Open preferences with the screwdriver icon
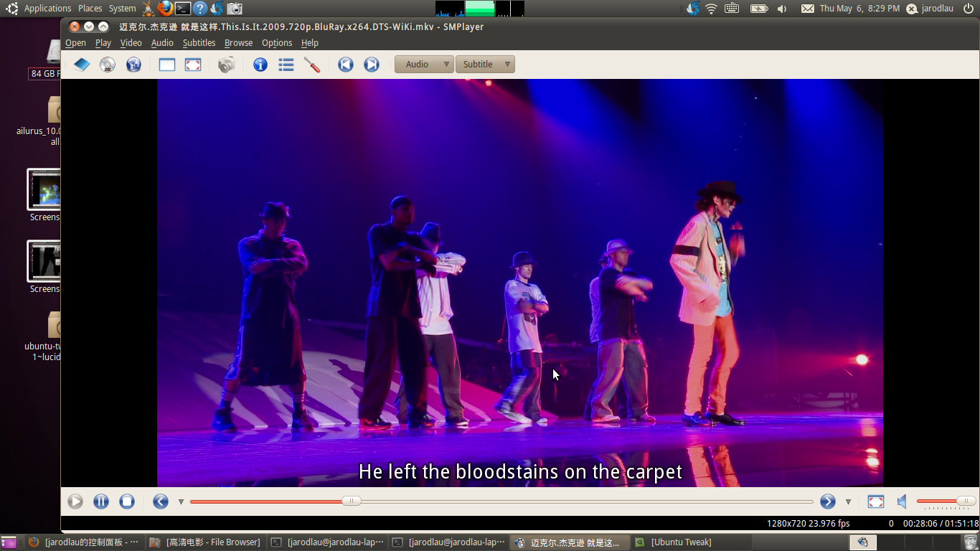980x551 pixels. 312,65
